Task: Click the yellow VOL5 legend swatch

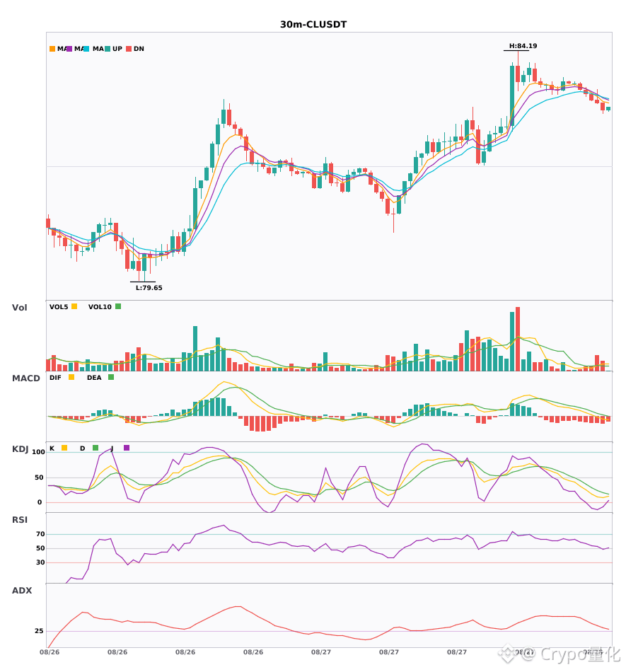Action: [74, 306]
